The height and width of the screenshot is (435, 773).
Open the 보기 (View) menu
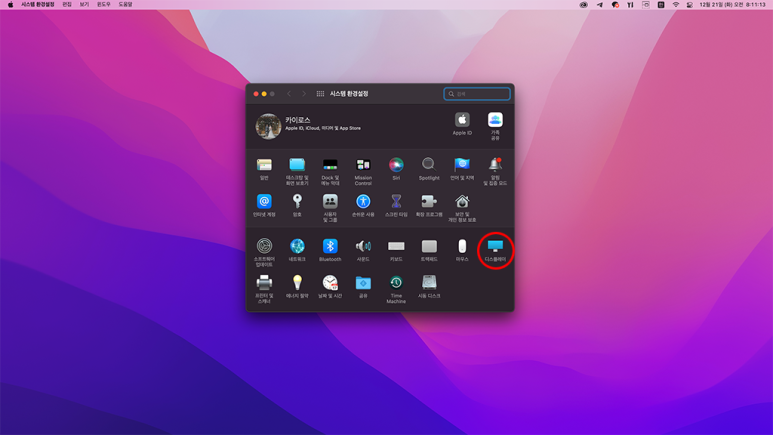pyautogui.click(x=84, y=4)
